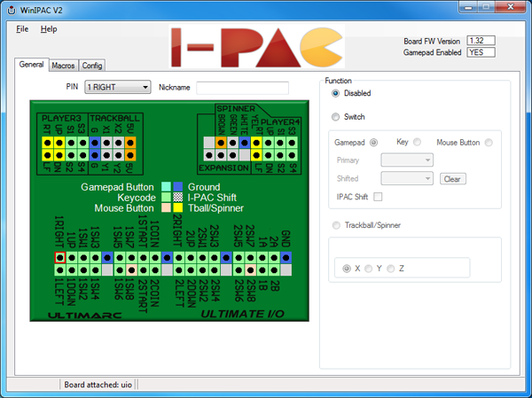Click the Player3 RT pin
Viewport: 532px width, 398px height.
(x=48, y=143)
